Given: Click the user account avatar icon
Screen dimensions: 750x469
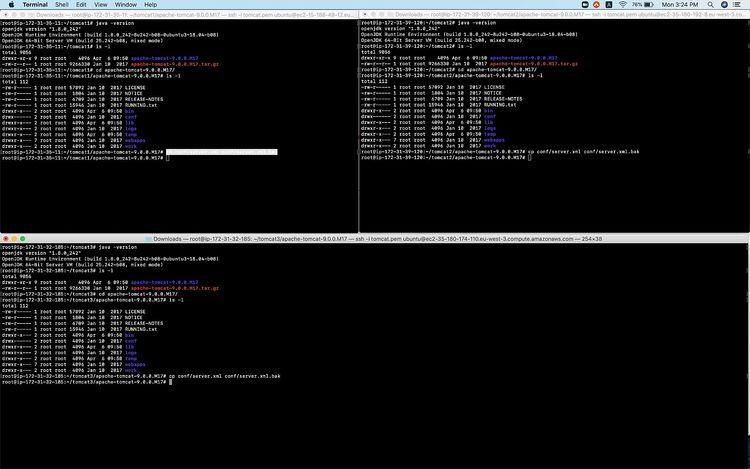Looking at the screenshot, I should pyautogui.click(x=725, y=4).
